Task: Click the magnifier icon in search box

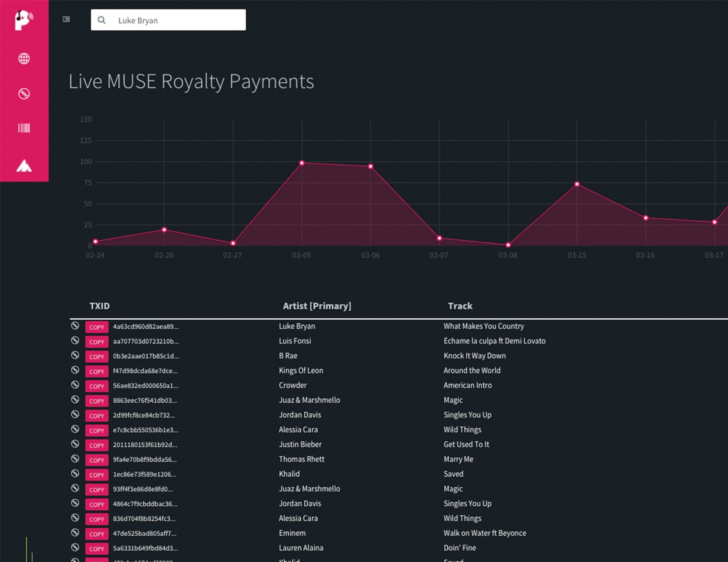Action: click(x=101, y=20)
